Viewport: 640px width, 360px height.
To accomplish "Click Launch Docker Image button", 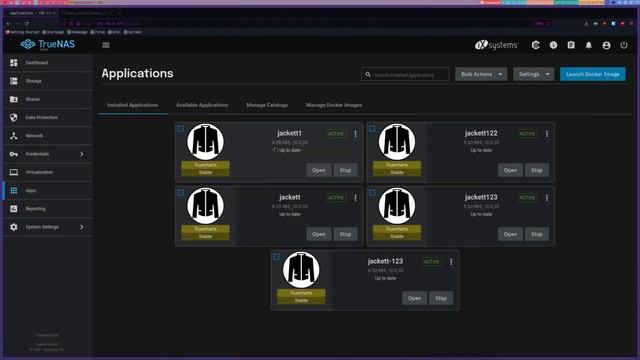I will [593, 74].
